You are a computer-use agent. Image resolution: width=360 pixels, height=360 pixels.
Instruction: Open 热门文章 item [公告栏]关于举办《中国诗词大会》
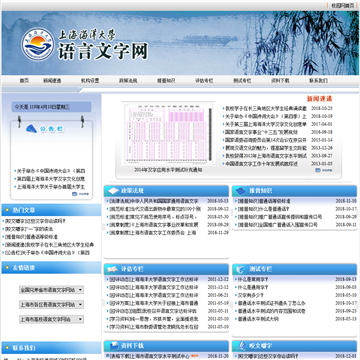[47, 253]
